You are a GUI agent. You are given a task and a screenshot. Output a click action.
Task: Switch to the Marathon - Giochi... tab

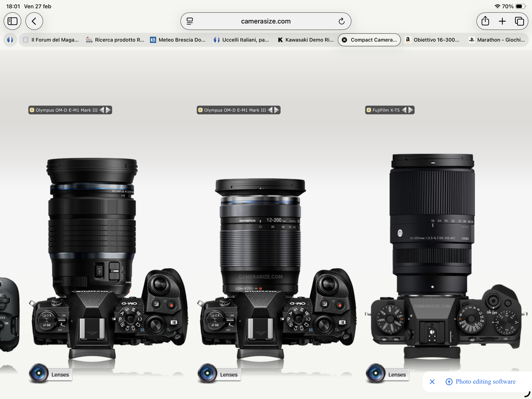[x=497, y=40]
